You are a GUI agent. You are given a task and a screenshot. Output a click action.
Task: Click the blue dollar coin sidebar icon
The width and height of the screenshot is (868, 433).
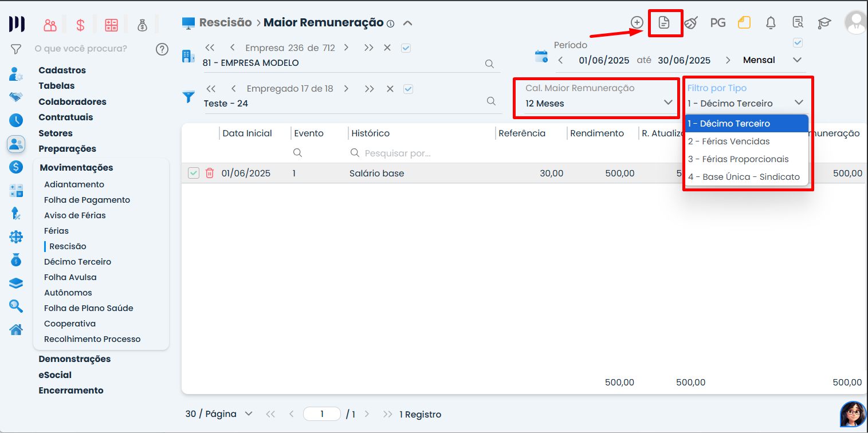[16, 167]
